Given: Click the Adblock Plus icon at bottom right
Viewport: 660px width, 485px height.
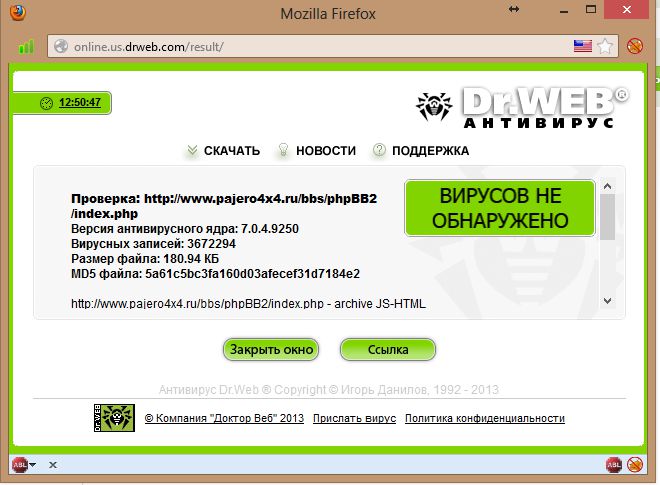Looking at the screenshot, I should 614,465.
